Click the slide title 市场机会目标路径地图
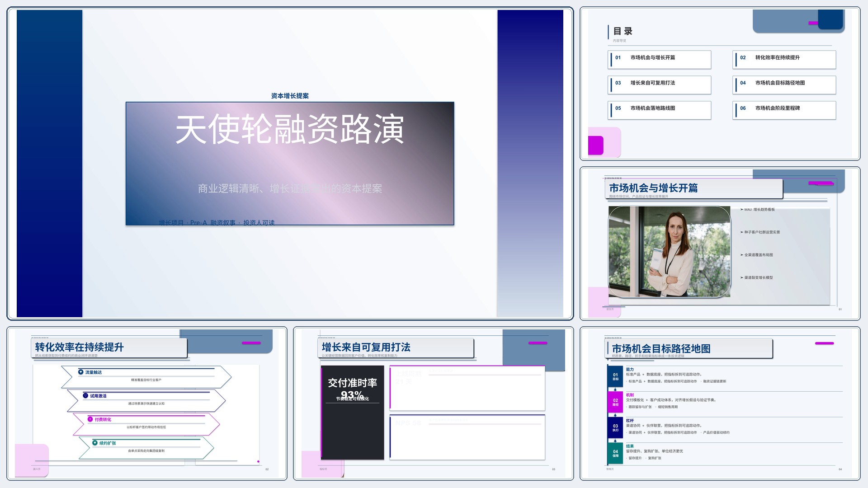This screenshot has width=868, height=488. pyautogui.click(x=661, y=349)
